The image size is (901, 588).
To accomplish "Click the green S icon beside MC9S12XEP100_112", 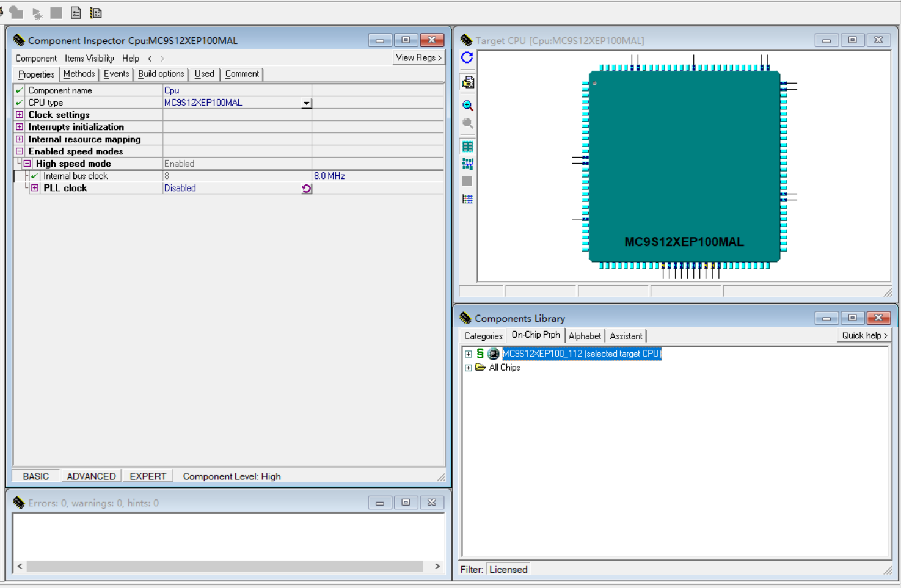I will click(480, 354).
